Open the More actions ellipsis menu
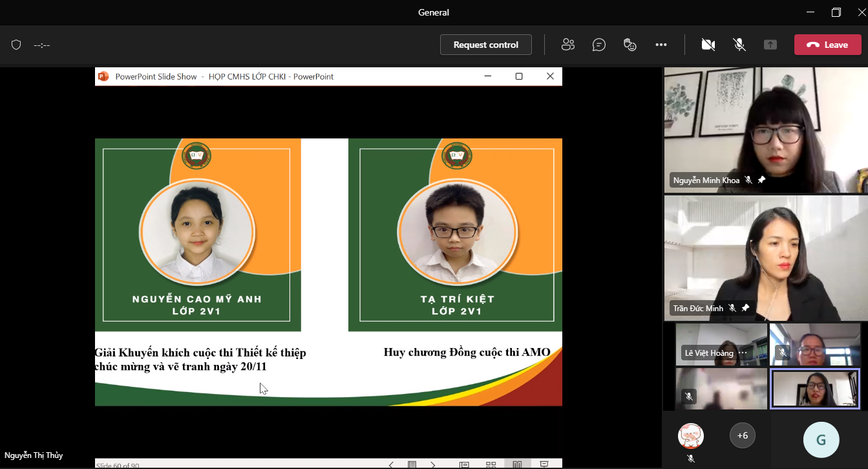Viewport: 868px width, 469px height. click(661, 45)
